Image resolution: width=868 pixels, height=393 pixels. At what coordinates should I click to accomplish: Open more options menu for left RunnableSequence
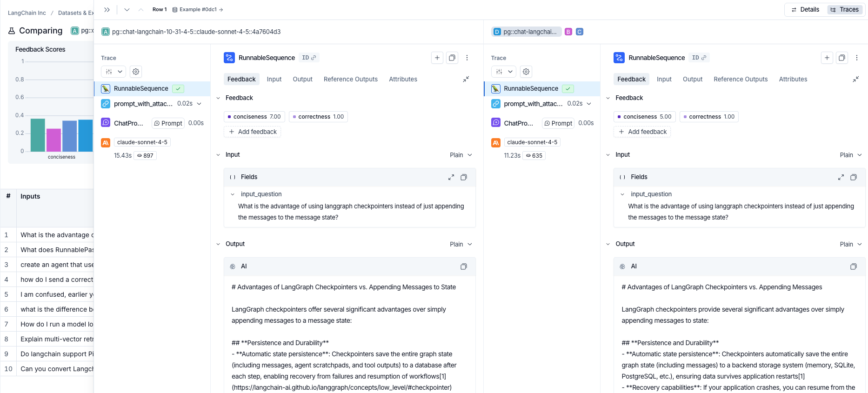point(467,58)
